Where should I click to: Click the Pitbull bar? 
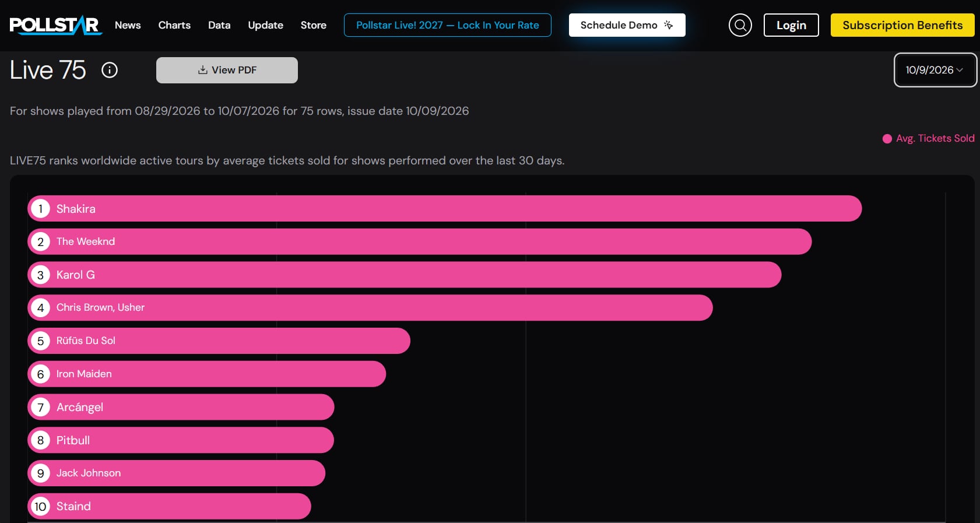coord(181,440)
